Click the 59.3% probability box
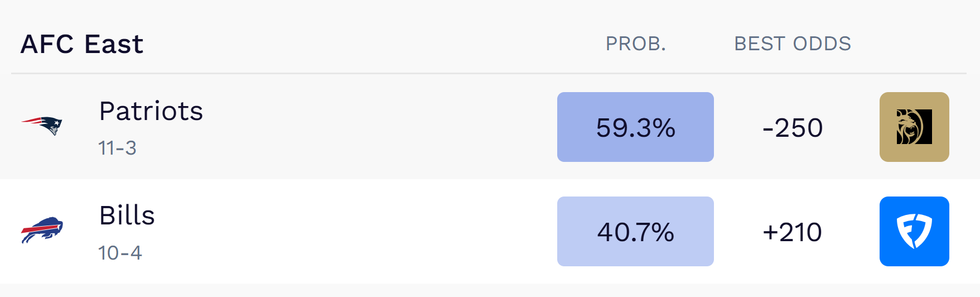This screenshot has height=297, width=980. tap(635, 127)
